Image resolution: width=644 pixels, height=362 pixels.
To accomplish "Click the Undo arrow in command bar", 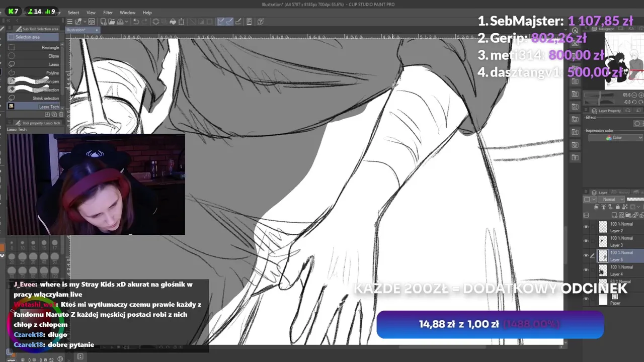I will [136, 22].
